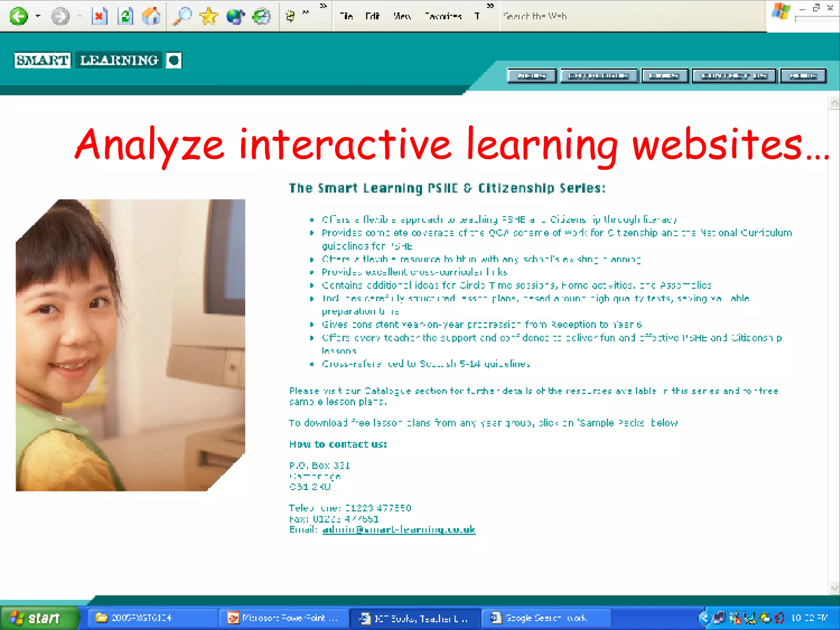Open the Contact Us navigation button
The height and width of the screenshot is (630, 840).
pyautogui.click(x=734, y=76)
